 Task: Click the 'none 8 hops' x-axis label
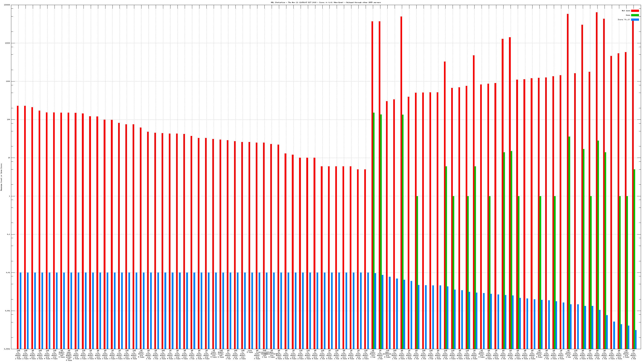point(250,352)
